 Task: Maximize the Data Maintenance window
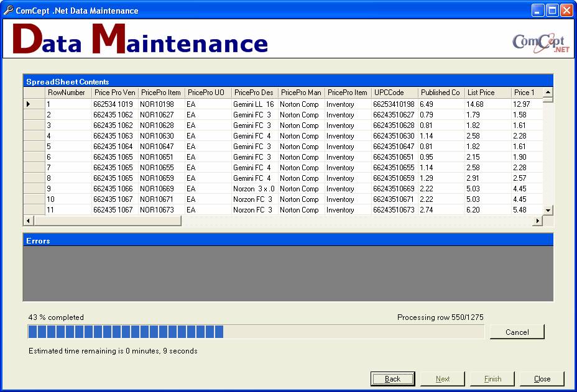552,11
